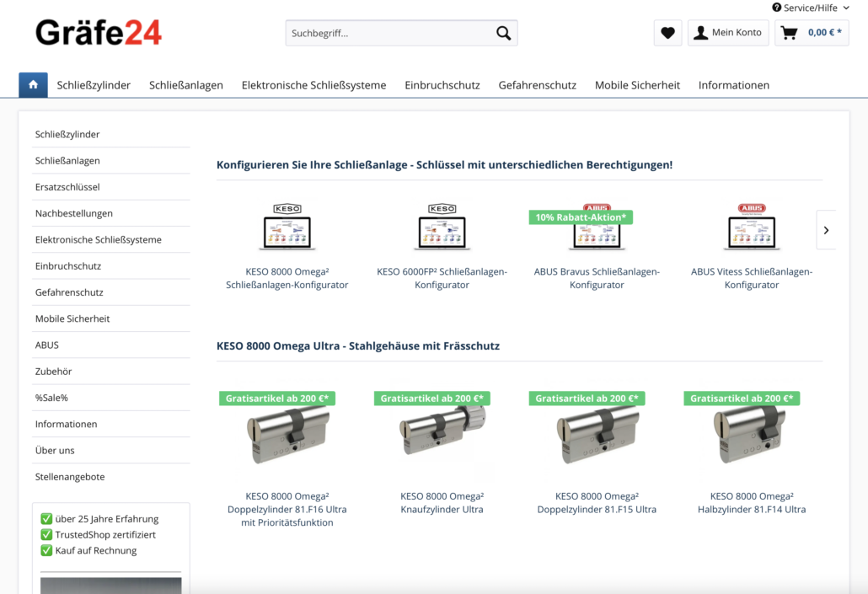The height and width of the screenshot is (594, 868).
Task: Select Einbruchschutz in the top navigation
Action: pyautogui.click(x=442, y=85)
